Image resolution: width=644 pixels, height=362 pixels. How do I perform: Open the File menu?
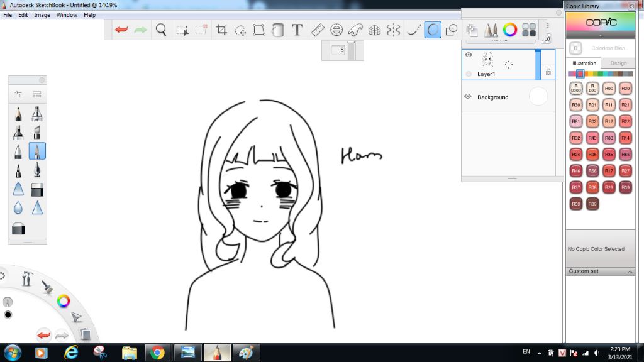pos(8,15)
